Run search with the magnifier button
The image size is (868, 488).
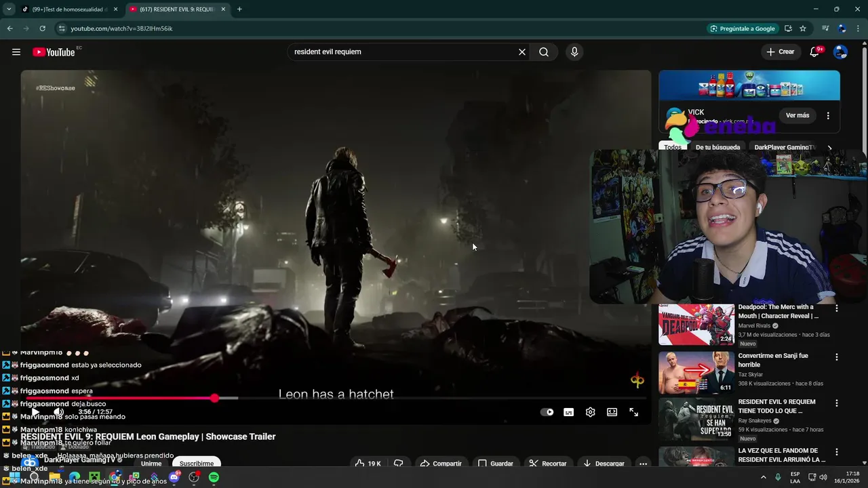click(x=544, y=52)
